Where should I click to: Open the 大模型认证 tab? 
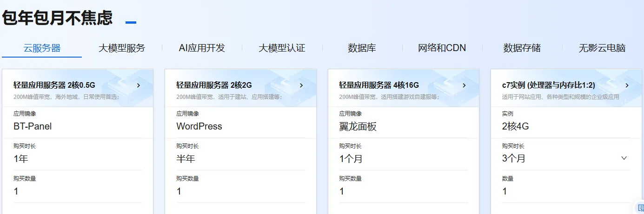tap(282, 48)
